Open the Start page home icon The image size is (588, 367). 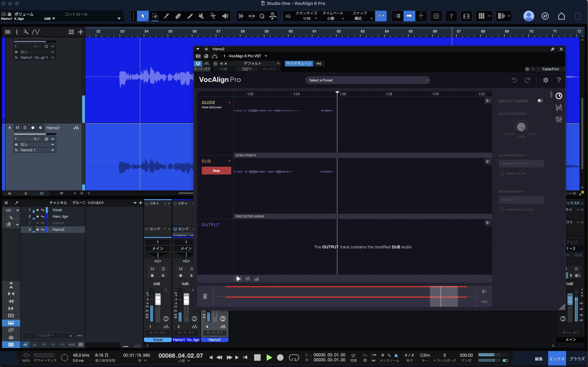pyautogui.click(x=561, y=16)
